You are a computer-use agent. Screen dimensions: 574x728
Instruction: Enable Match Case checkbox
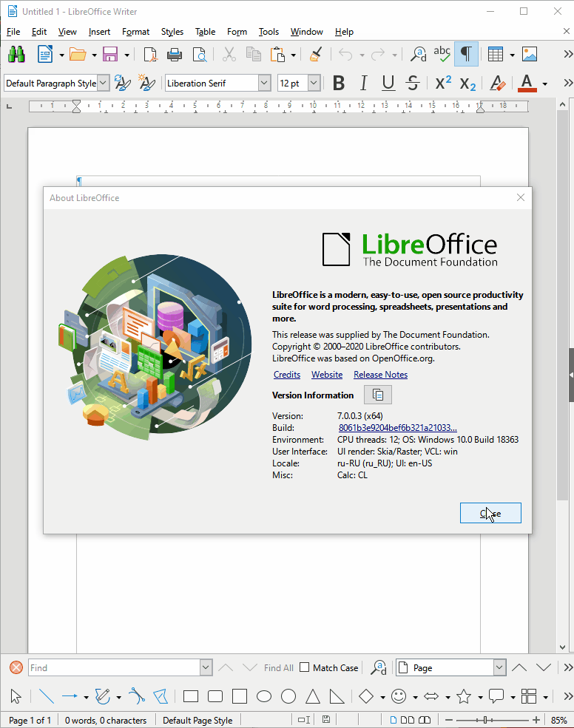click(x=305, y=667)
